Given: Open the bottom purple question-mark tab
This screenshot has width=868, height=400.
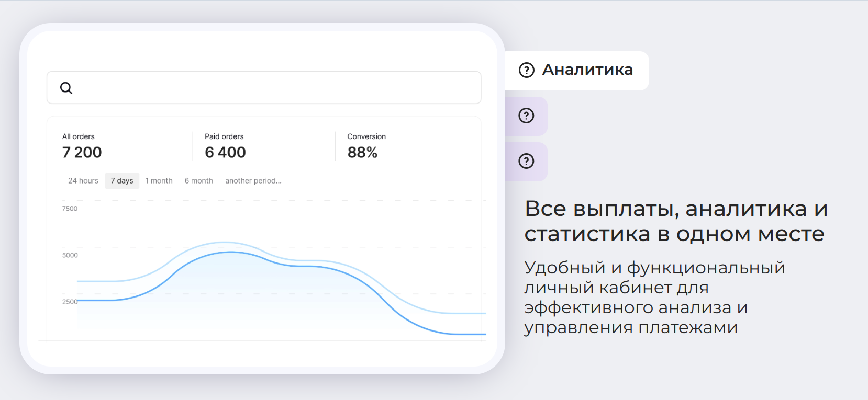Looking at the screenshot, I should point(526,161).
